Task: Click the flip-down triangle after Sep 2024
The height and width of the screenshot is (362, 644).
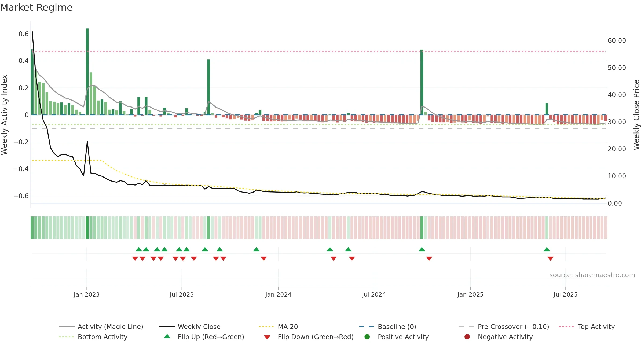Action: (429, 258)
